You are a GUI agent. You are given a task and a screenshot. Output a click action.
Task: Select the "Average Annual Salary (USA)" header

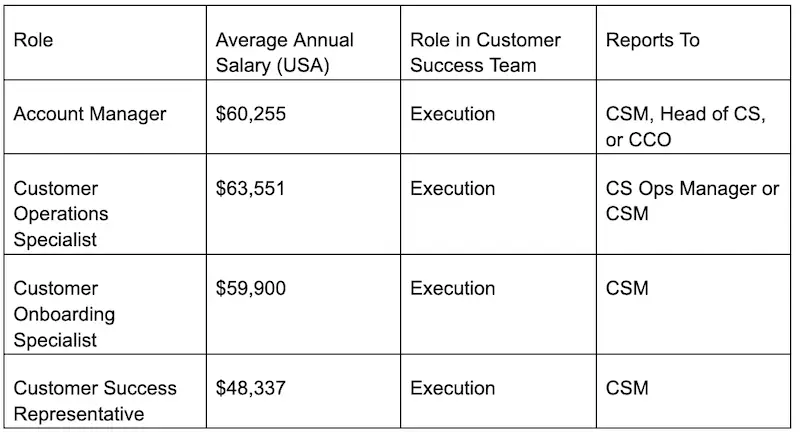283,53
